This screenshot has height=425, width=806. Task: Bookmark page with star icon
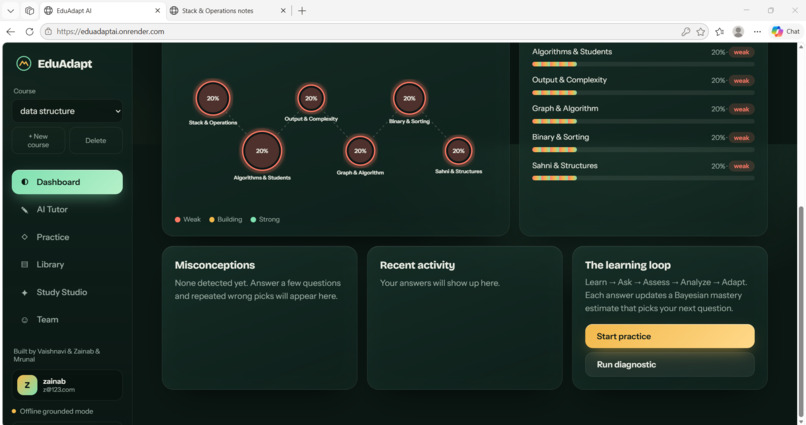tap(701, 31)
